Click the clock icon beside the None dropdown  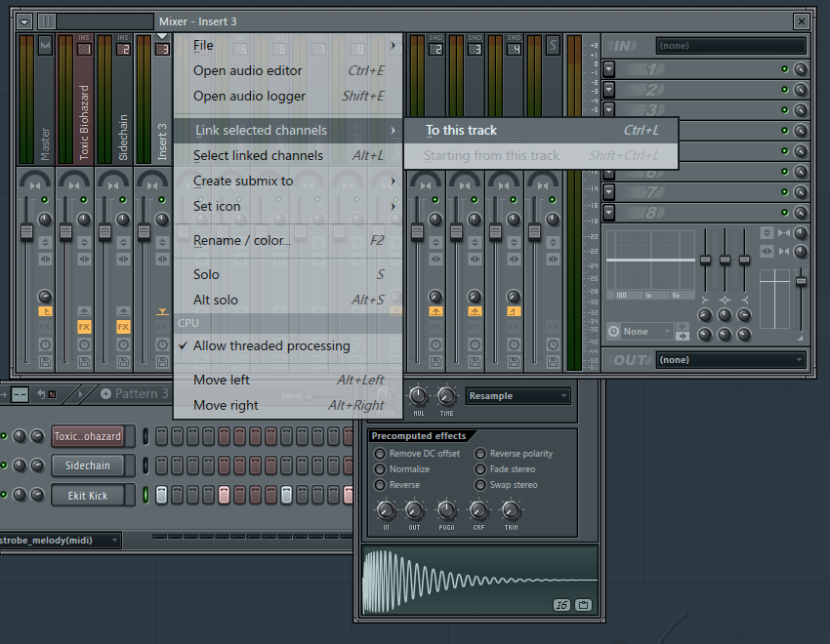point(613,331)
